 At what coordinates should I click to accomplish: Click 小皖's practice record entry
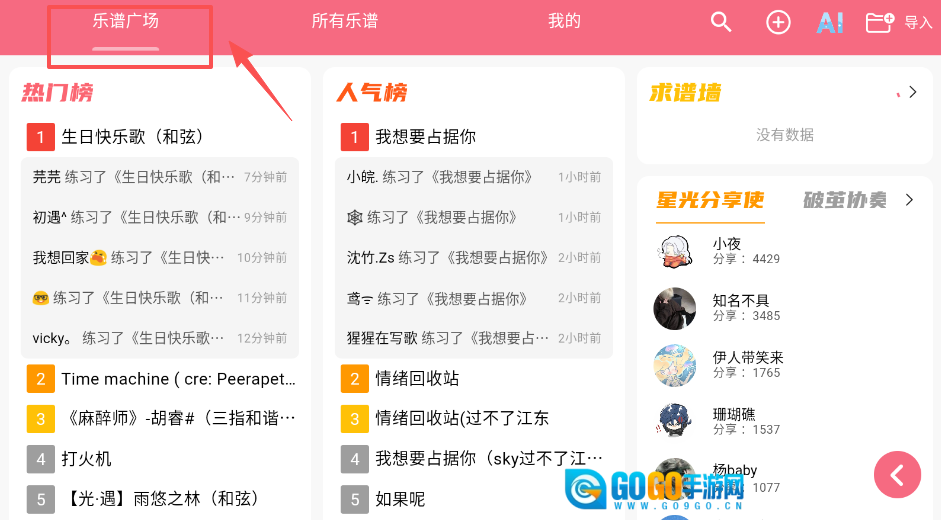coord(474,177)
